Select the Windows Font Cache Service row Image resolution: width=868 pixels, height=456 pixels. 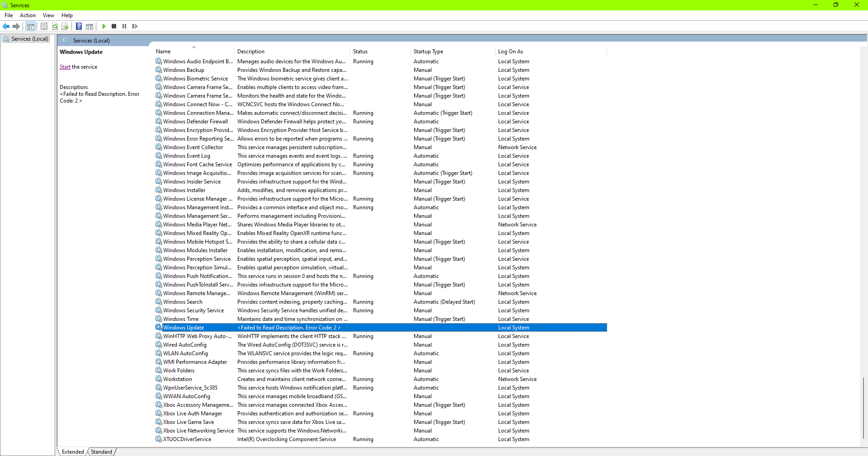pos(381,165)
